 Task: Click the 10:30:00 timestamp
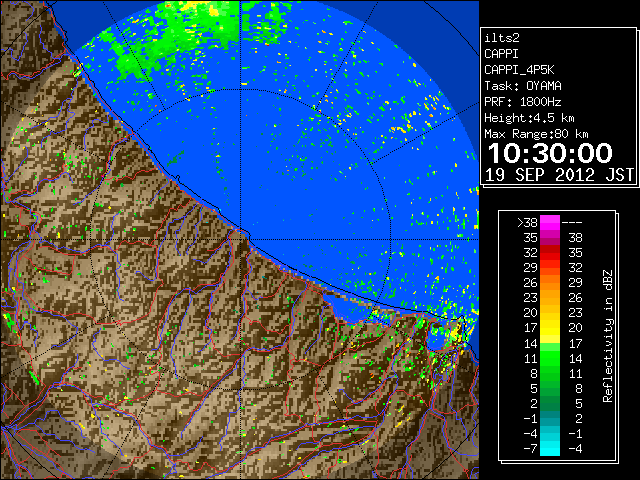click(x=550, y=153)
